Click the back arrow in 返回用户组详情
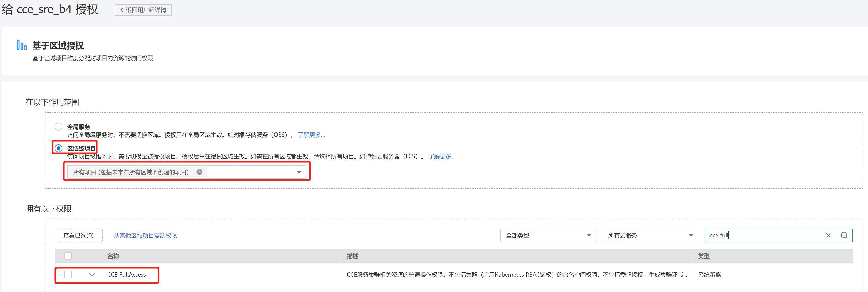 pos(122,10)
